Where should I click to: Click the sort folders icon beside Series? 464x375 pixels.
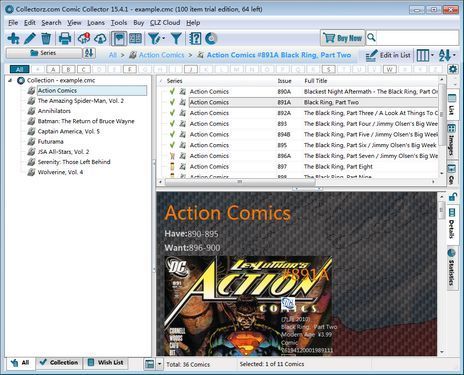click(89, 53)
